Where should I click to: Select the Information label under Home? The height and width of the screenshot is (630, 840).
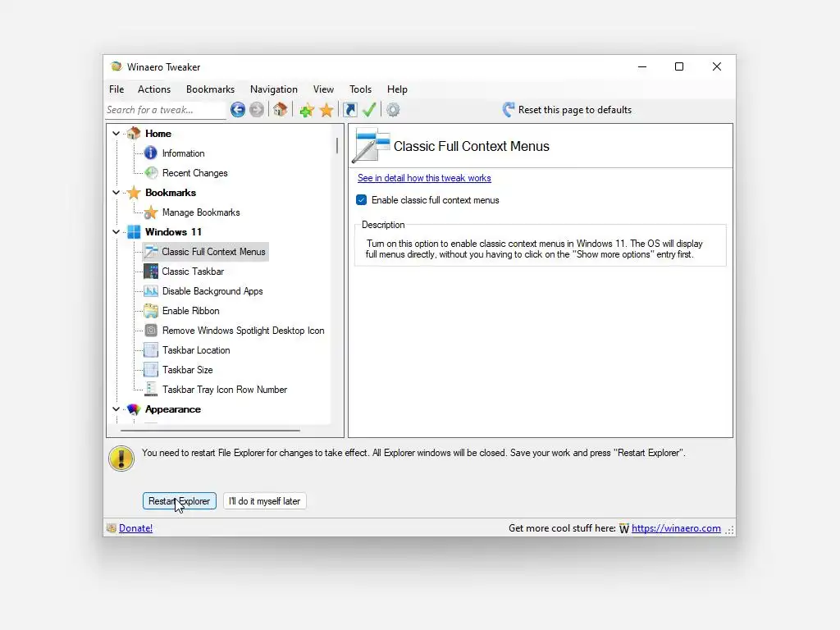[x=183, y=153]
